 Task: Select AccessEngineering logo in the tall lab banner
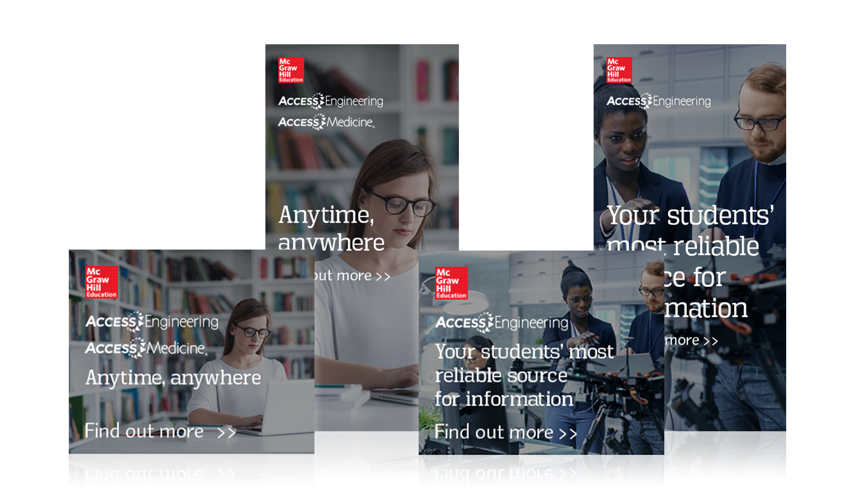click(x=658, y=101)
